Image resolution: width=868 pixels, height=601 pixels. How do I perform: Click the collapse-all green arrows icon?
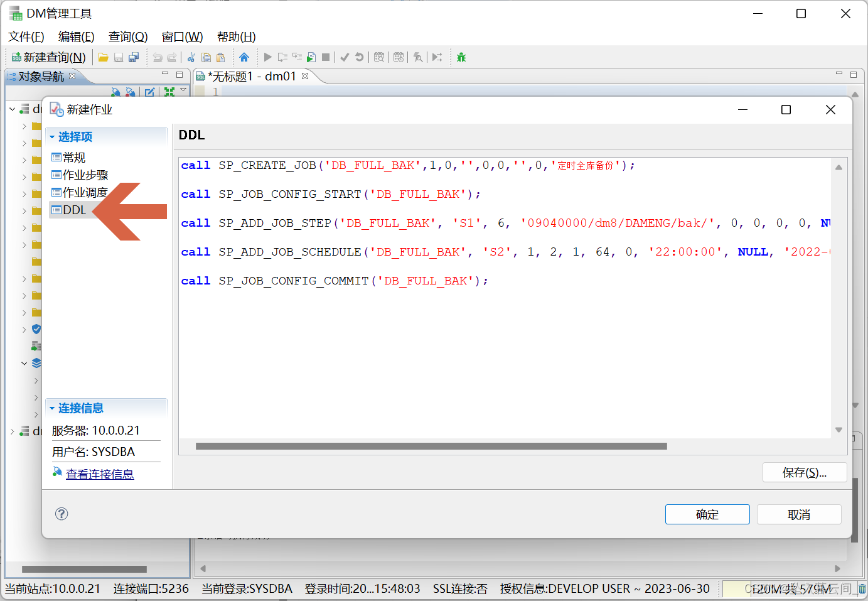(x=169, y=92)
